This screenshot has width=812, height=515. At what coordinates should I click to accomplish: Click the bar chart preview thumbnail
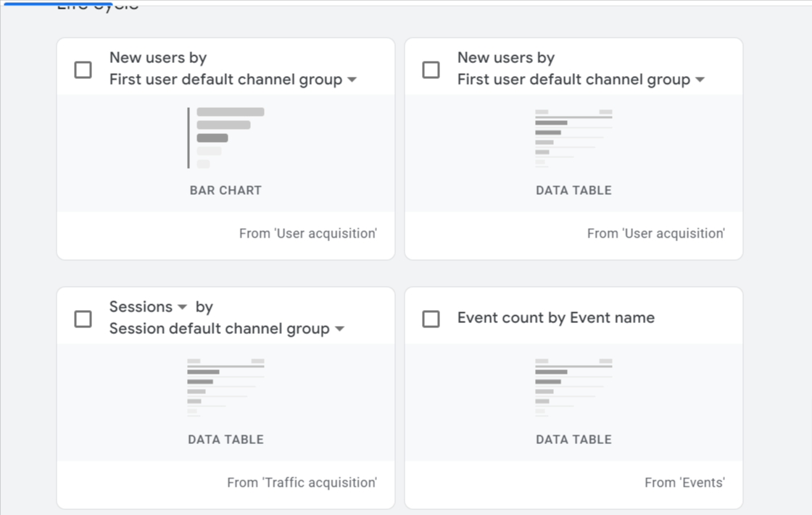[225, 138]
